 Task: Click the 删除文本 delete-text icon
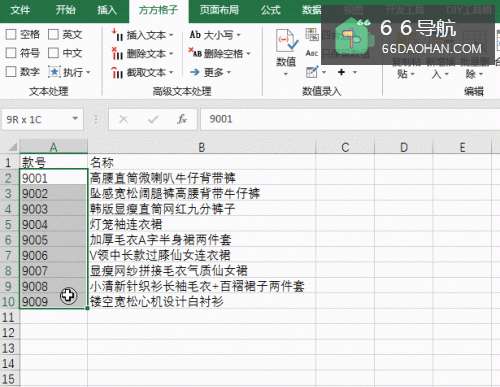point(117,53)
